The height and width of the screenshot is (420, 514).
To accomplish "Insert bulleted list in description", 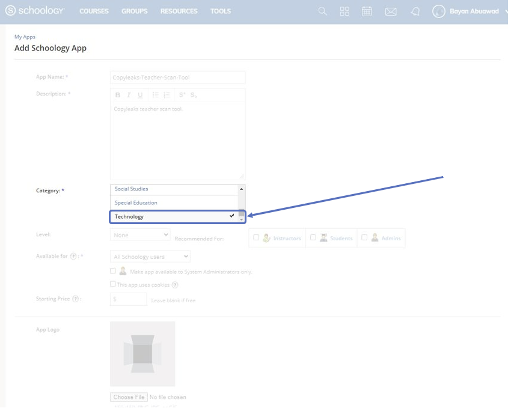I will click(155, 95).
